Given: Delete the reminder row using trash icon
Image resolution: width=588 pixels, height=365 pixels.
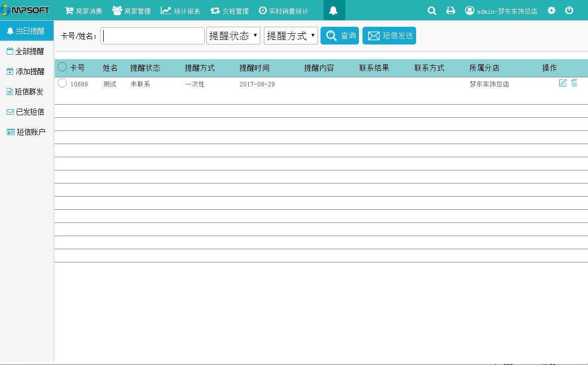Looking at the screenshot, I should tap(574, 83).
